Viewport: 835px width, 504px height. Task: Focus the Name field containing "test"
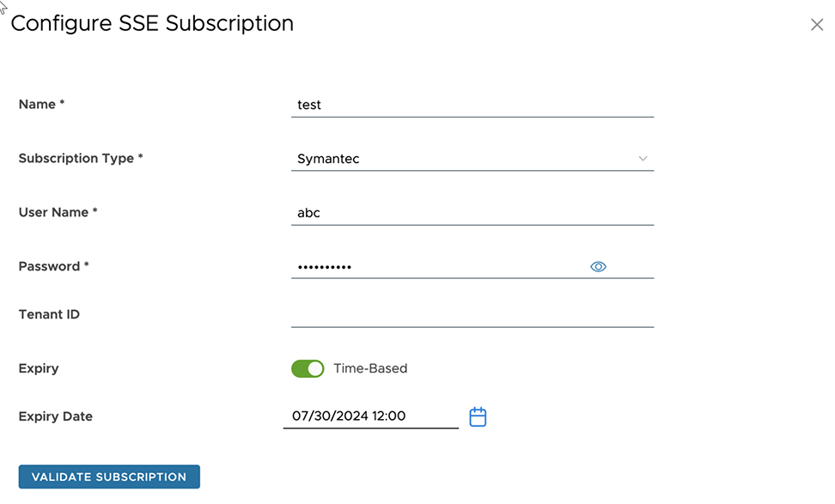pos(472,105)
